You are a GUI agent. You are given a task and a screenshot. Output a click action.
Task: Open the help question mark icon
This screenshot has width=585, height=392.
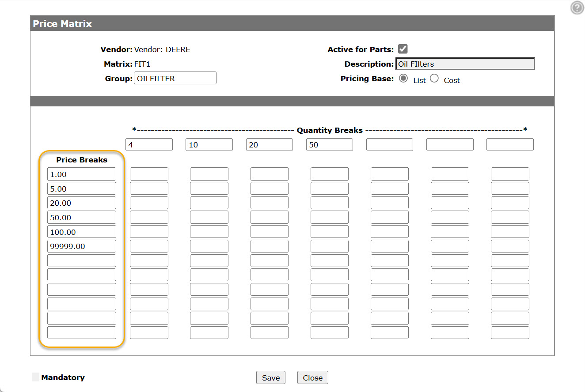(577, 8)
